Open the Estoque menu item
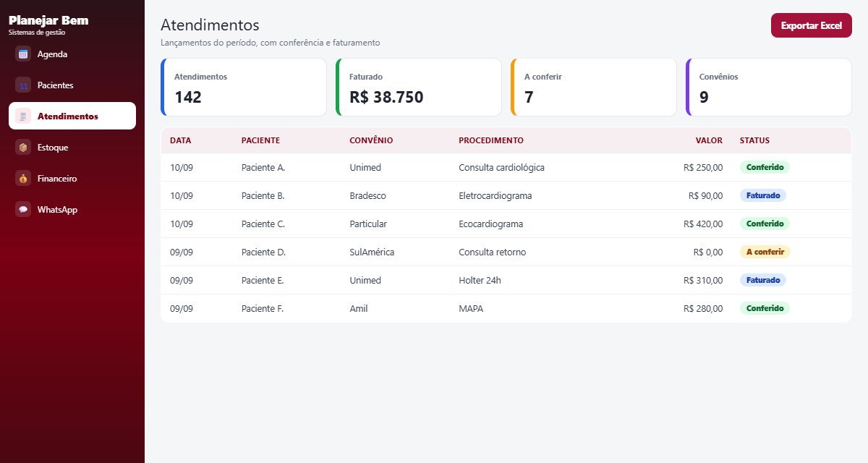Screen dimensions: 868x463 pos(72,147)
